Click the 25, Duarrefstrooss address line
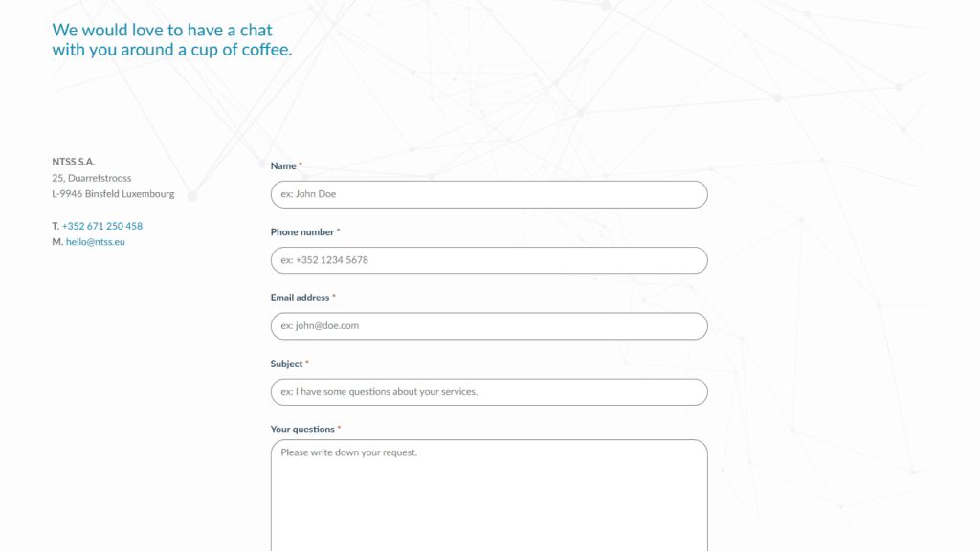 coord(91,178)
